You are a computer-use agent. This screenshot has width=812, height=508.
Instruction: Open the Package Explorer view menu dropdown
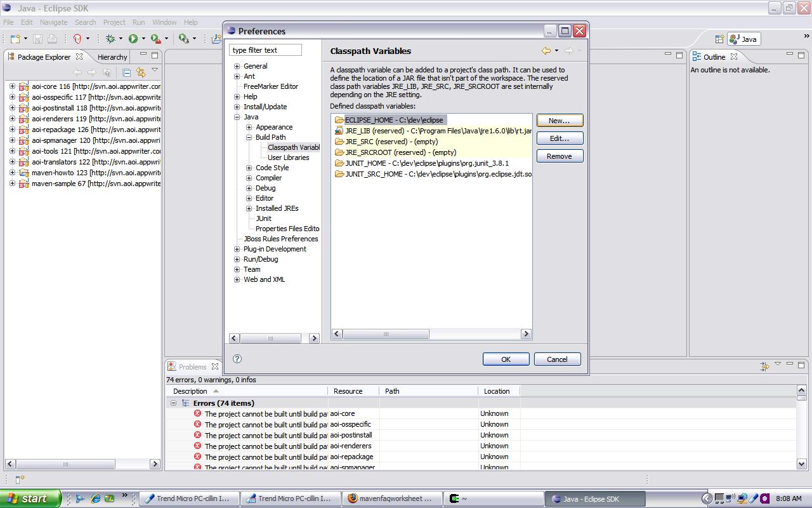[154, 70]
